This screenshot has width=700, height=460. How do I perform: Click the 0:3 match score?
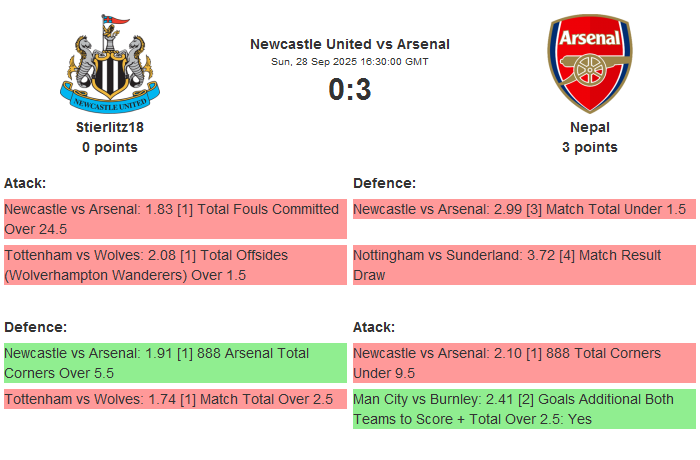(x=350, y=90)
